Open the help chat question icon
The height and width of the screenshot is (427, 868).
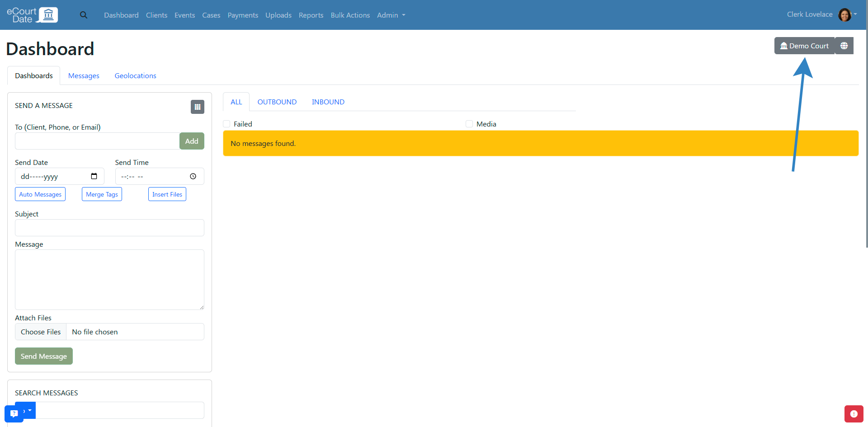pyautogui.click(x=14, y=413)
